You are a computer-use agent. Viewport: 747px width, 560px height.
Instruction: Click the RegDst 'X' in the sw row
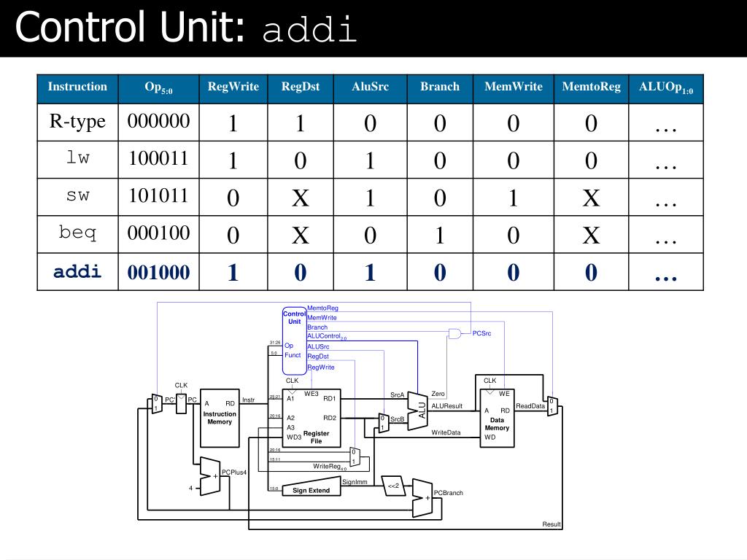(301, 198)
